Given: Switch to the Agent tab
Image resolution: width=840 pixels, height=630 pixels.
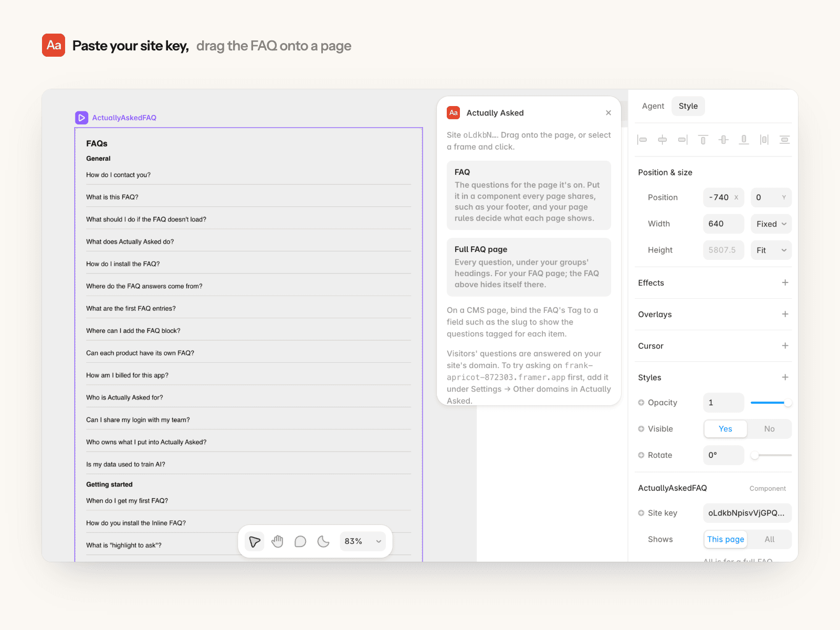Looking at the screenshot, I should tap(653, 106).
